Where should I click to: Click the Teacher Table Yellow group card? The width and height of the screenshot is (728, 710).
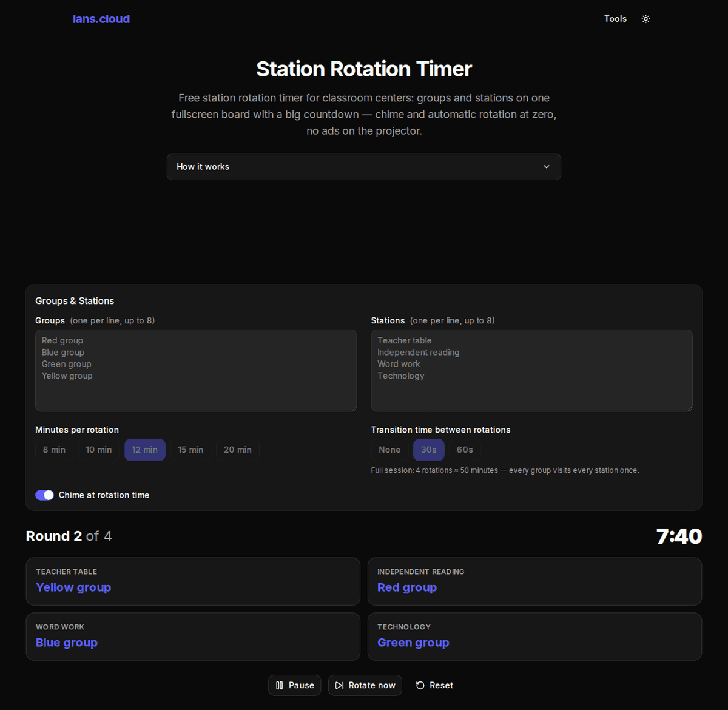tap(193, 581)
